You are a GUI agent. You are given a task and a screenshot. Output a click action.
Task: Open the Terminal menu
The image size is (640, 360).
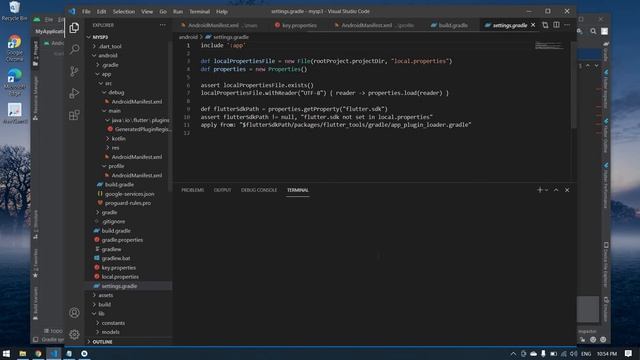(x=200, y=11)
